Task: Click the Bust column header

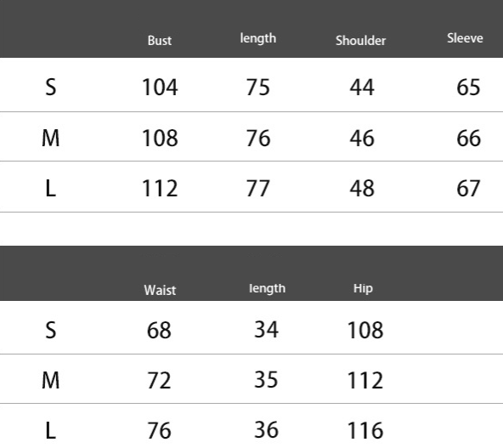Action: (160, 41)
